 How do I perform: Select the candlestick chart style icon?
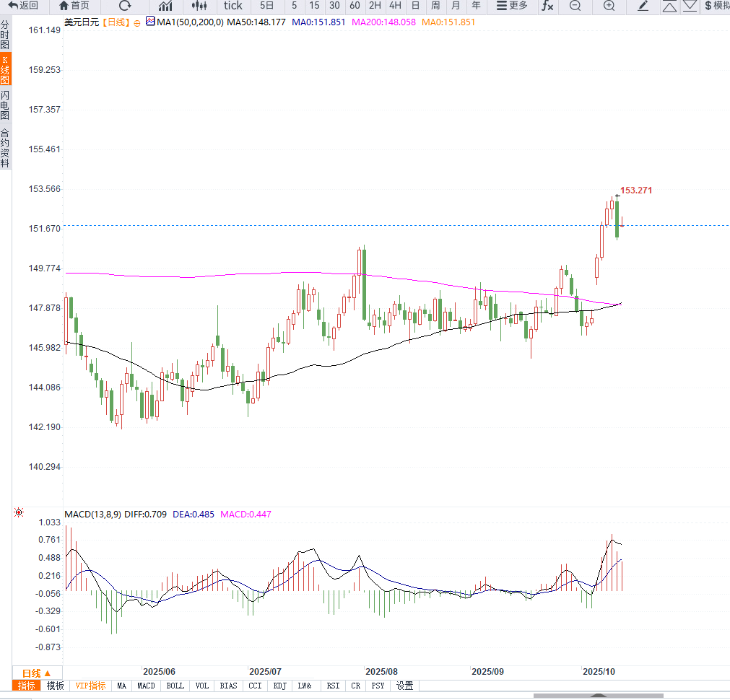pos(199,6)
